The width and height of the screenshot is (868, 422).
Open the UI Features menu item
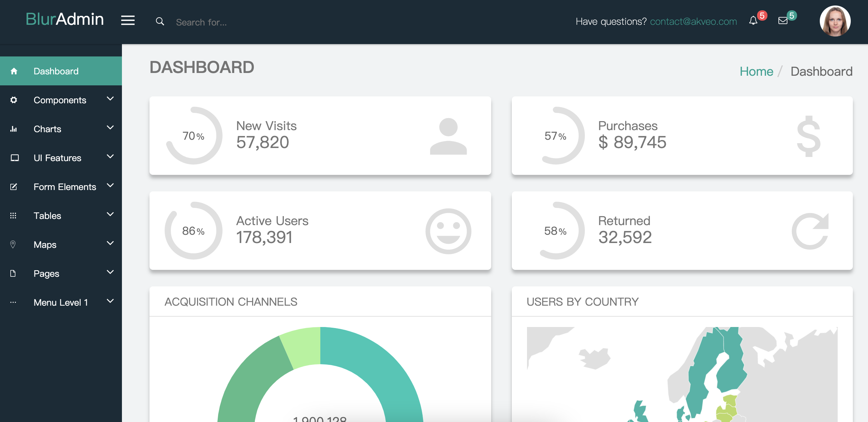click(58, 158)
